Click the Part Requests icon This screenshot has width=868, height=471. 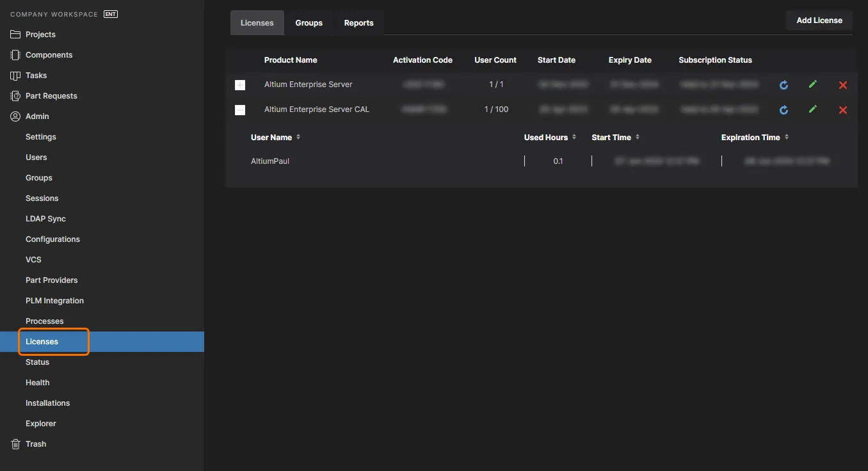point(15,96)
